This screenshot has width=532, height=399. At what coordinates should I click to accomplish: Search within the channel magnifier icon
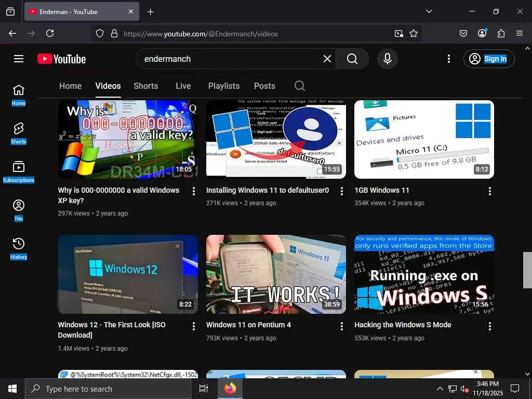300,86
